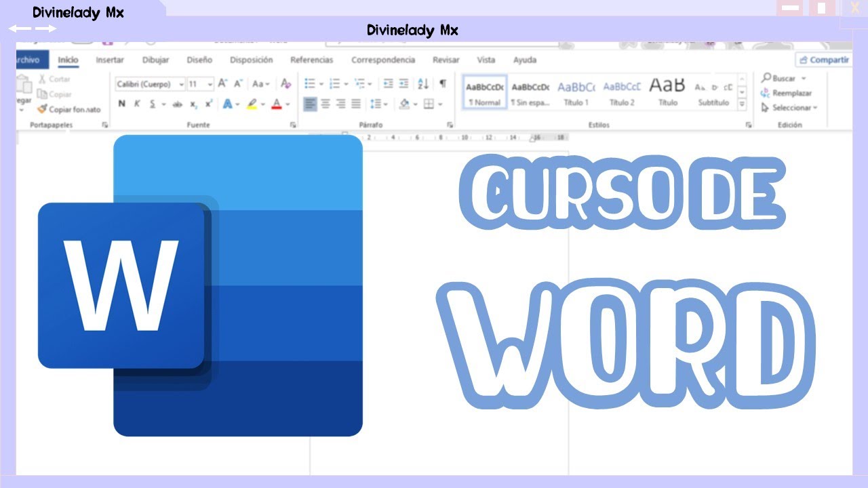Show paragraph marks with the pilcrow icon
868x488 pixels.
[x=443, y=84]
